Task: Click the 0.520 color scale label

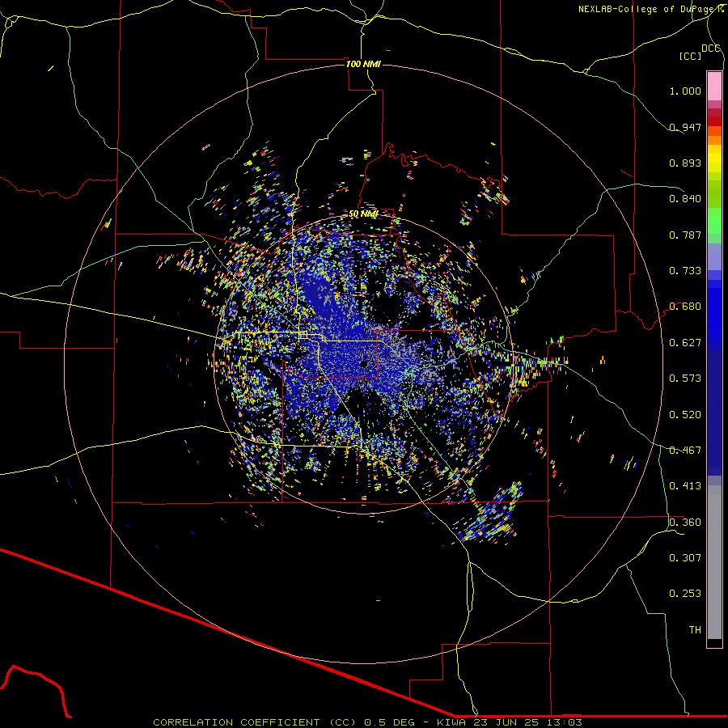Action: click(x=685, y=415)
